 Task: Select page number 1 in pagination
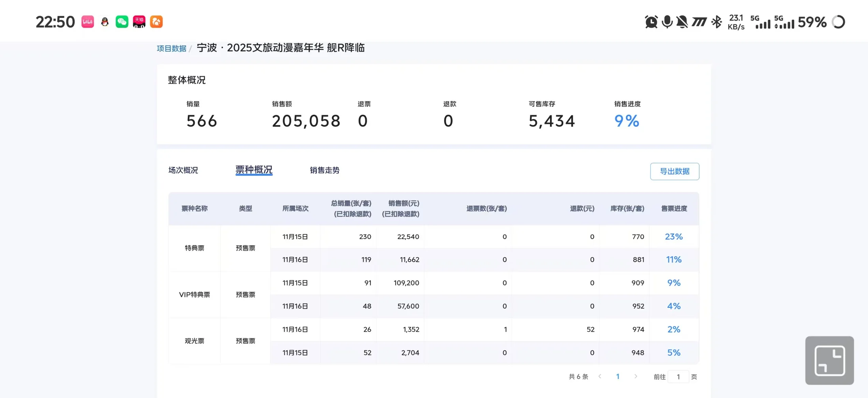618,376
